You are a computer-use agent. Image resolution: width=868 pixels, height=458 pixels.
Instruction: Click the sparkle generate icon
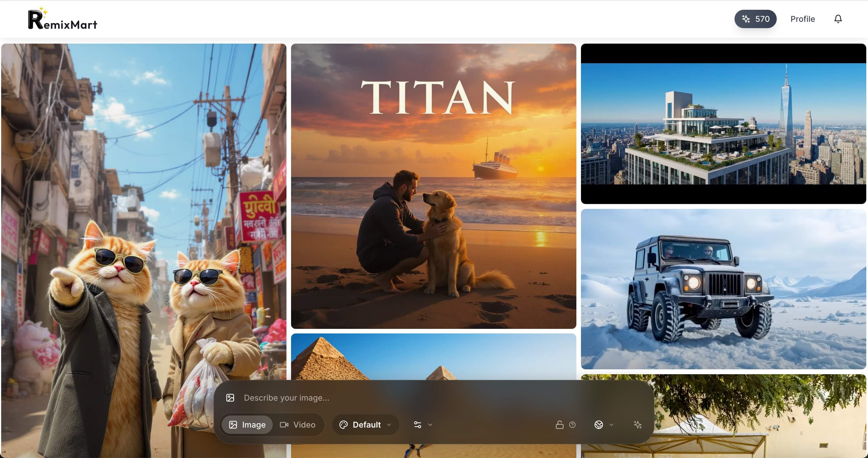click(638, 425)
